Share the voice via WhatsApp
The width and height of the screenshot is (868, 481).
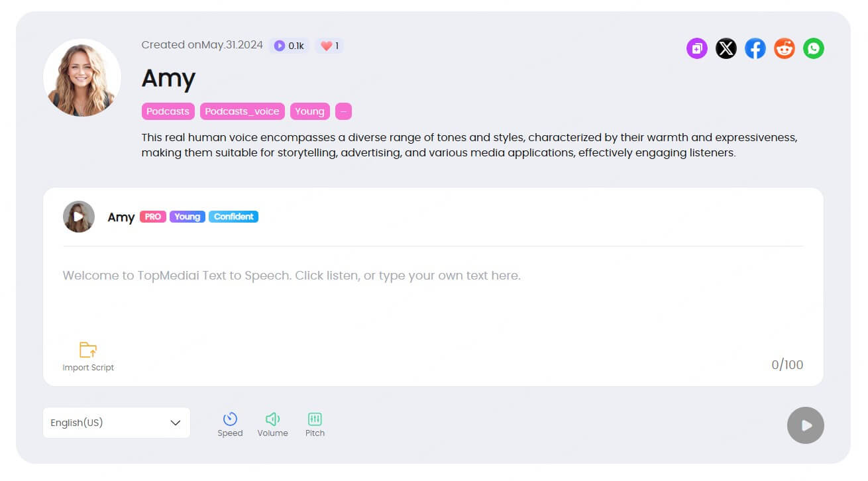click(x=814, y=48)
